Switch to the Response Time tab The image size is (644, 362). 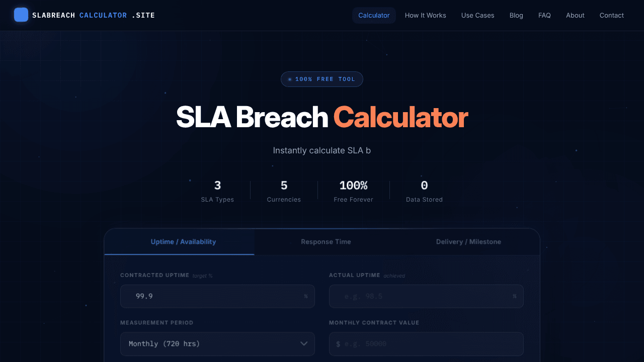[x=326, y=242]
